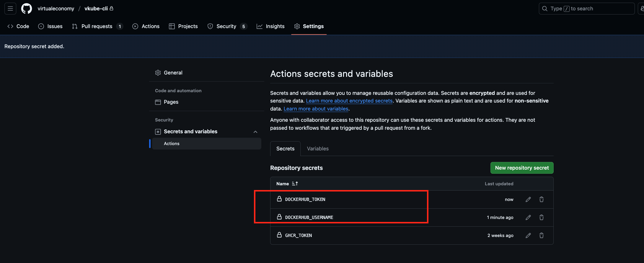Open the Settings tab
This screenshot has width=644, height=263.
309,26
